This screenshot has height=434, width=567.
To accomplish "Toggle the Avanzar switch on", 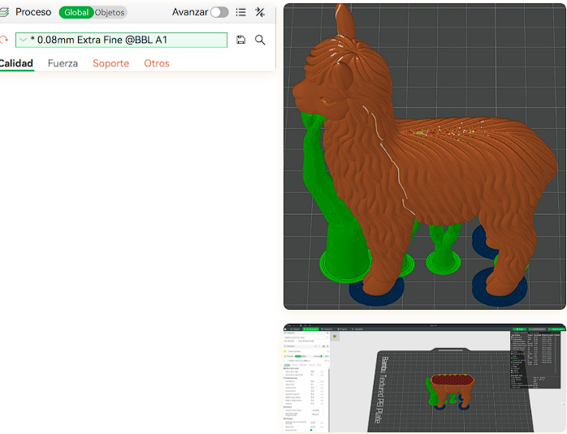I will coord(219,12).
